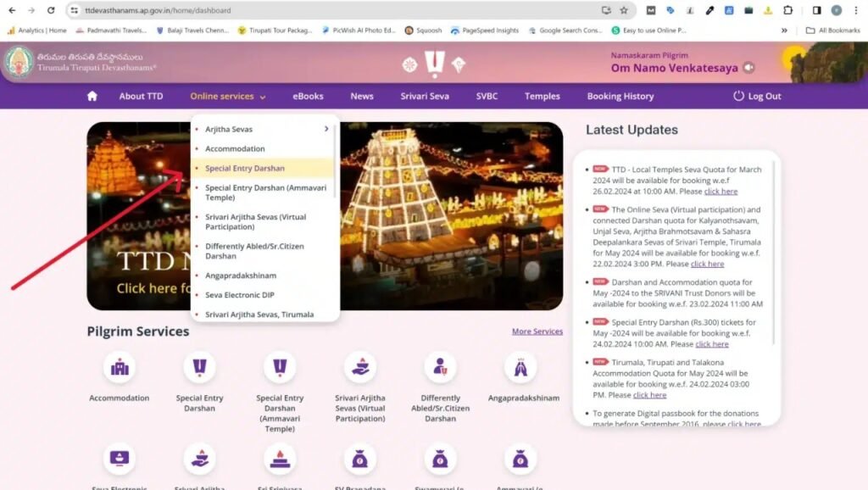
Task: Click the Latest Updates panel scrollbar
Action: [x=773, y=252]
